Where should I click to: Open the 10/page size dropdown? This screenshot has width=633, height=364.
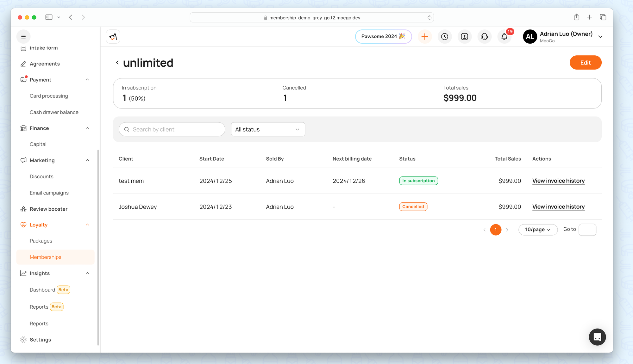click(x=537, y=230)
